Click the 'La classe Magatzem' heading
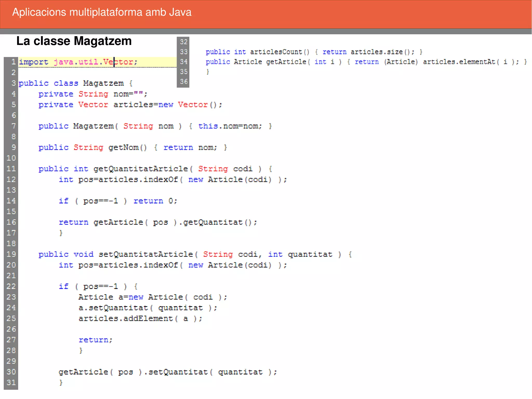 (74, 41)
